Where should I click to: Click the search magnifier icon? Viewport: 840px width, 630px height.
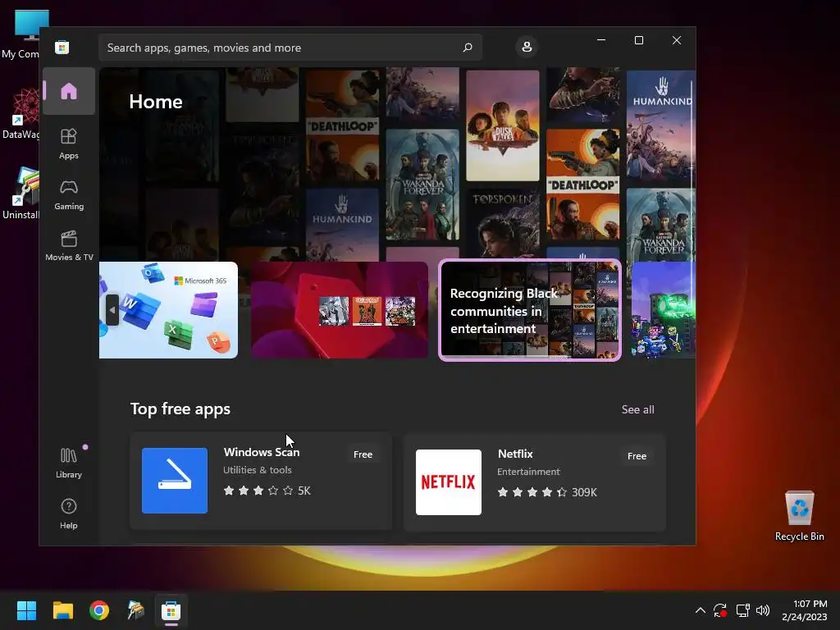point(468,47)
